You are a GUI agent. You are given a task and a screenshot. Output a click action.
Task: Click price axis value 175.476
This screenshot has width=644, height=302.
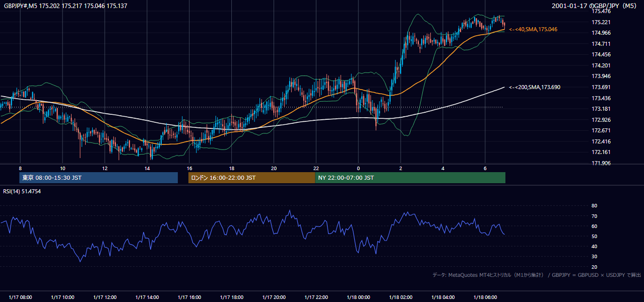point(601,11)
